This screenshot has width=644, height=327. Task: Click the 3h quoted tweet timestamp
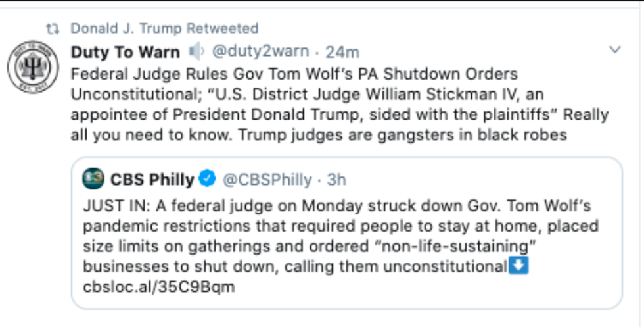pyautogui.click(x=336, y=179)
